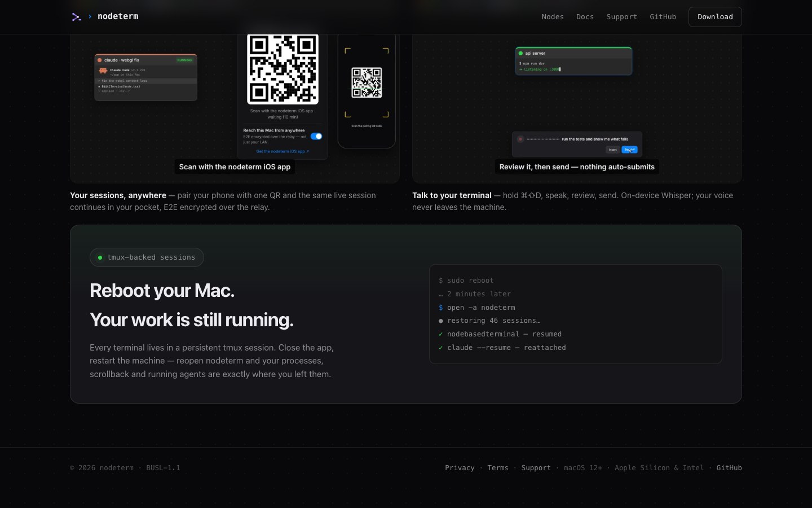
Task: Open the Nodes menu item
Action: pos(553,17)
